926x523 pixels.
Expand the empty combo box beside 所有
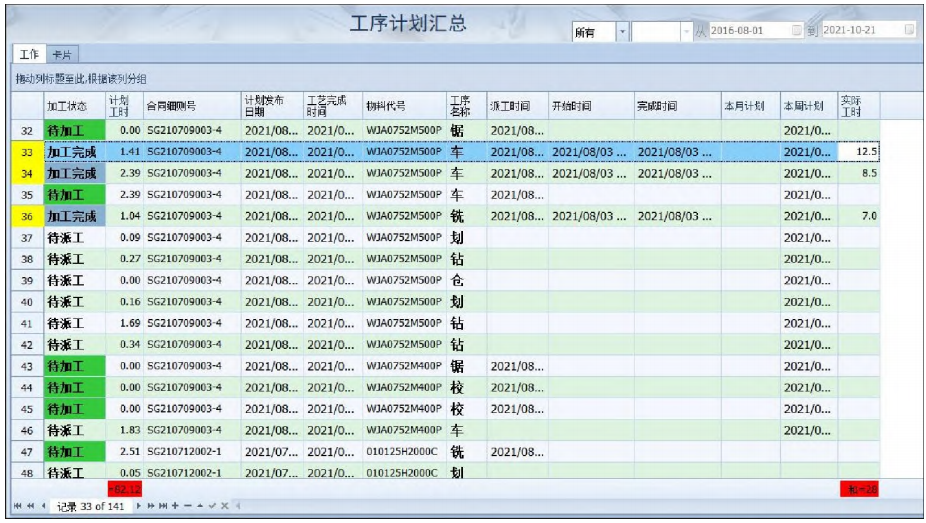click(686, 32)
